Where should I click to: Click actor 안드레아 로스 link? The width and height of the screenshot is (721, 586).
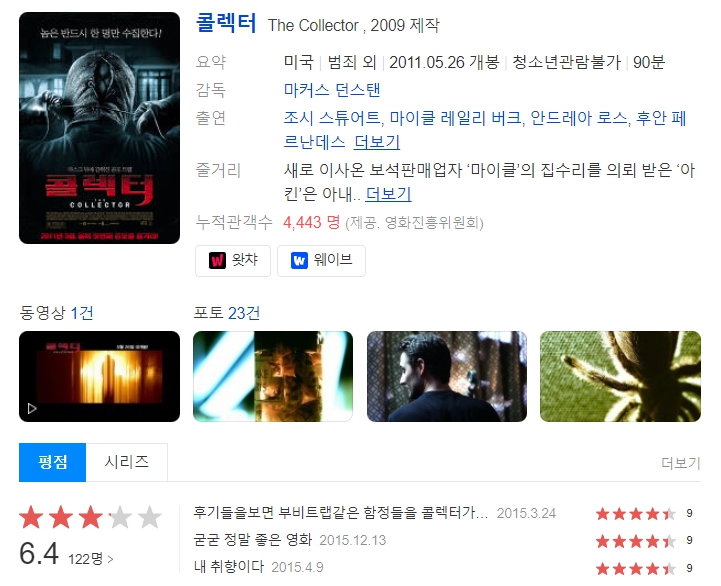(x=578, y=118)
